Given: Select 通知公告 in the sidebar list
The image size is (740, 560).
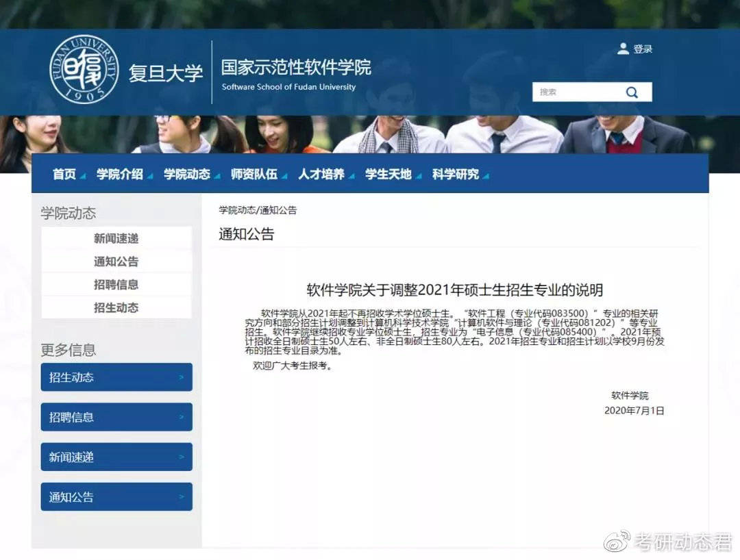Looking at the screenshot, I should point(116,262).
